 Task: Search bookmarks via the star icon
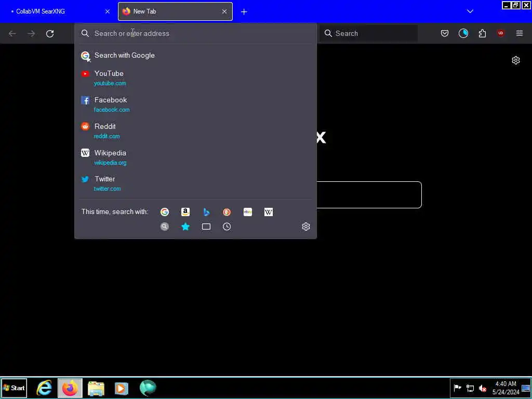(x=185, y=227)
